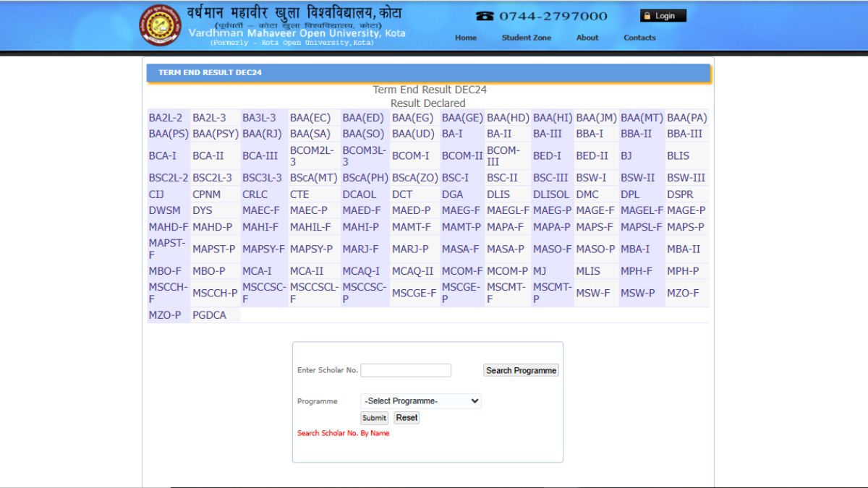Open the MSW-F result link

coord(592,293)
